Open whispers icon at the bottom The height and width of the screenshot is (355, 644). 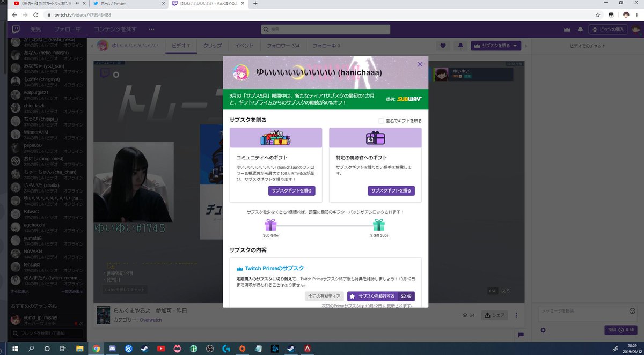pos(521,335)
